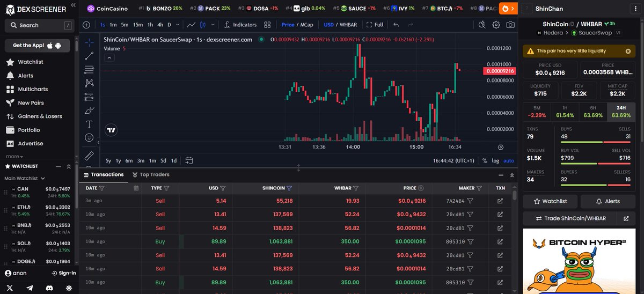644x294 pixels.
Task: Switch price column currency toggle
Action: coord(421,188)
